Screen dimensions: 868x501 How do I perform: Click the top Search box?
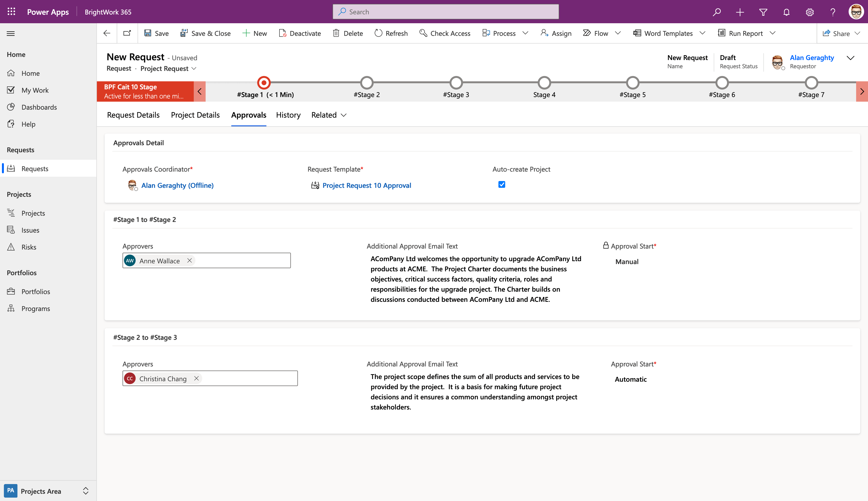coord(446,12)
